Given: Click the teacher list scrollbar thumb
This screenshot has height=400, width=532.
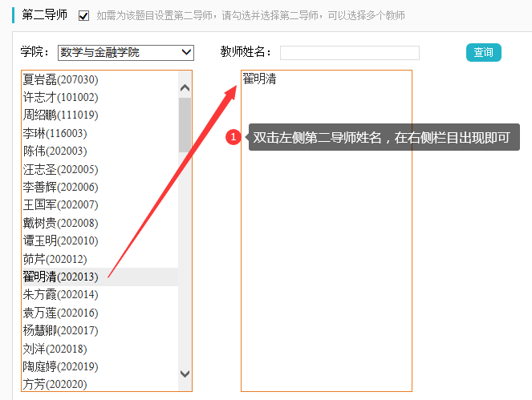Looking at the screenshot, I should tap(185, 124).
